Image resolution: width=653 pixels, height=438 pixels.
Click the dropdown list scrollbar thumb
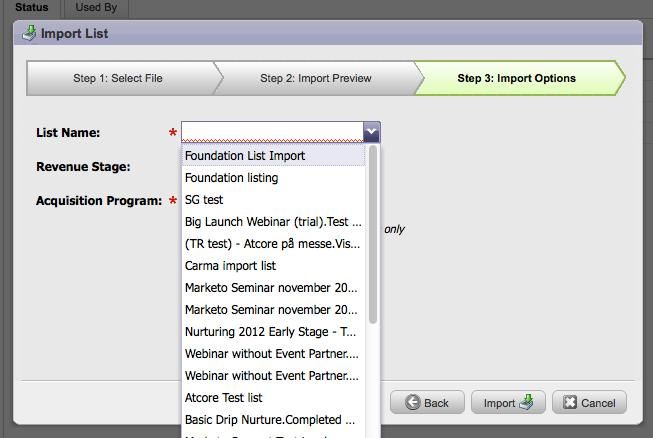point(373,235)
